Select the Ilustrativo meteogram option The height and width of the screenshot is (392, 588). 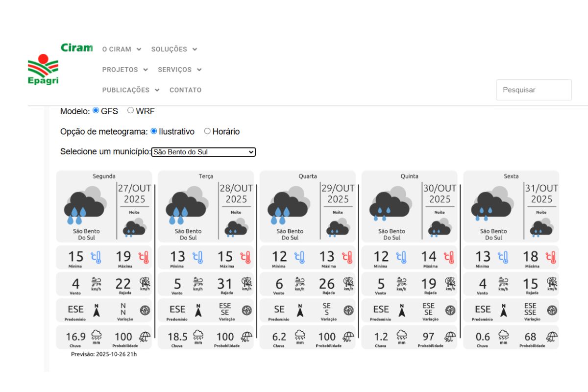[x=154, y=131]
